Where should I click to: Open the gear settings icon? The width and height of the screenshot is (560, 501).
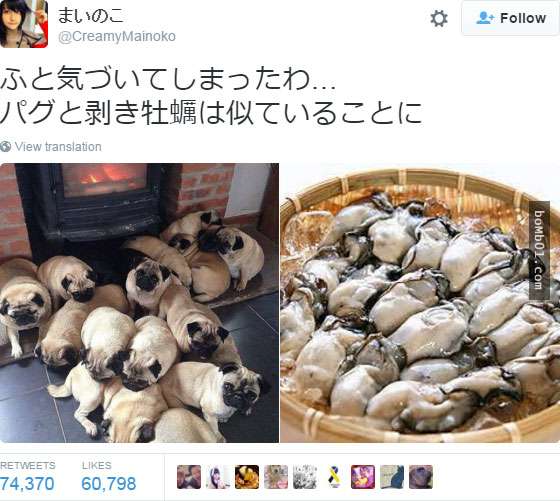click(x=439, y=19)
